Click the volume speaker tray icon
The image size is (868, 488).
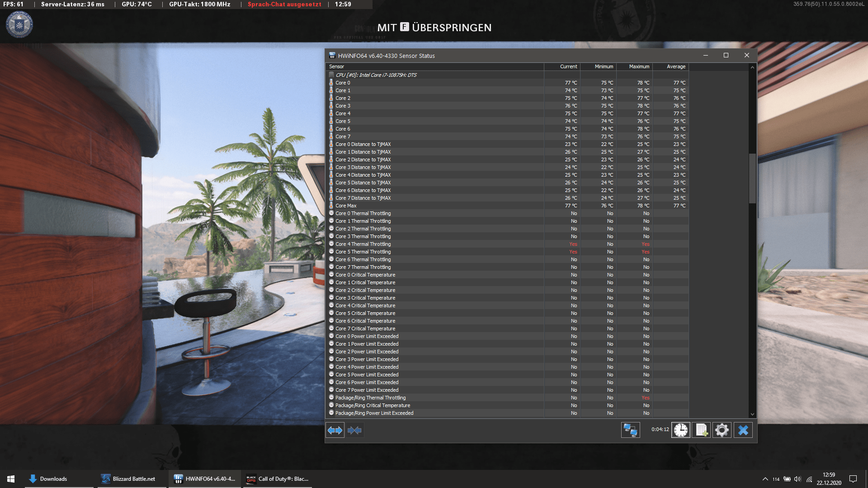[x=797, y=479]
